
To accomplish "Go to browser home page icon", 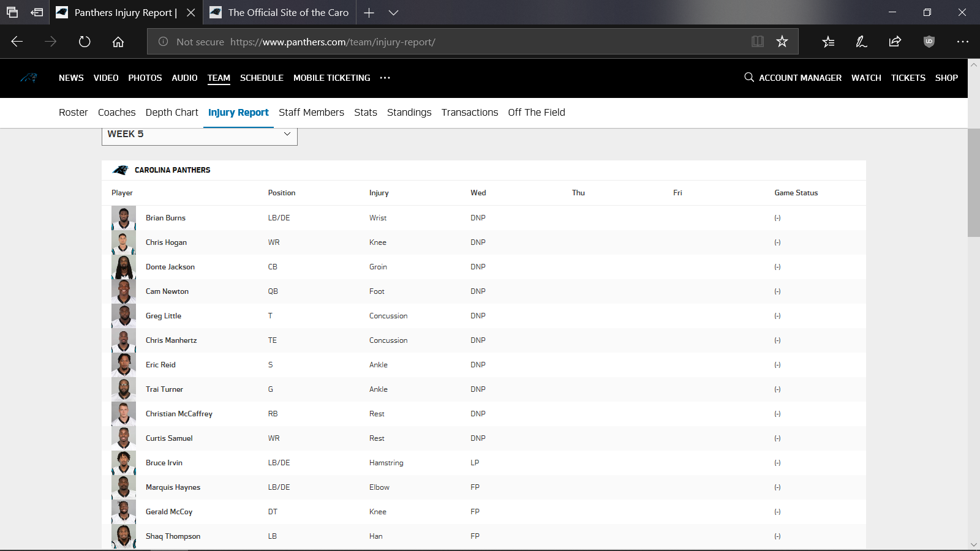I will [118, 42].
